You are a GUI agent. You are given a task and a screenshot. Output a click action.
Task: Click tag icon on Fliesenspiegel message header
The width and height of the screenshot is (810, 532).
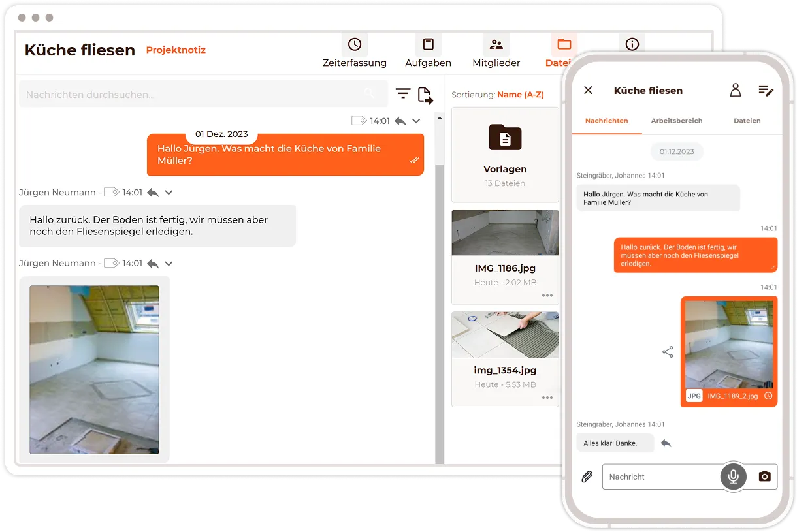click(x=112, y=192)
